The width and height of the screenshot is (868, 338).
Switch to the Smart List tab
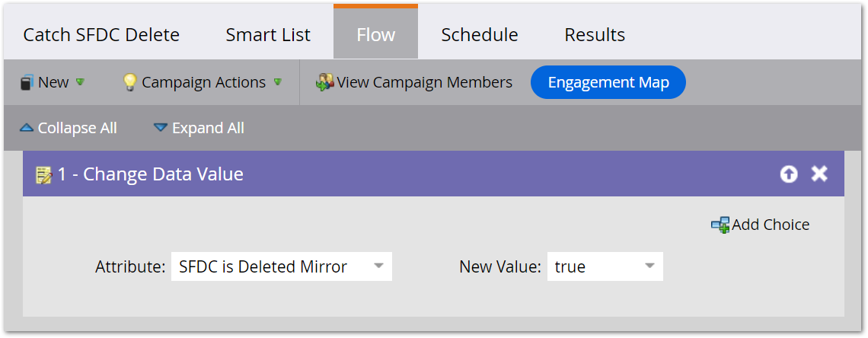(x=268, y=34)
